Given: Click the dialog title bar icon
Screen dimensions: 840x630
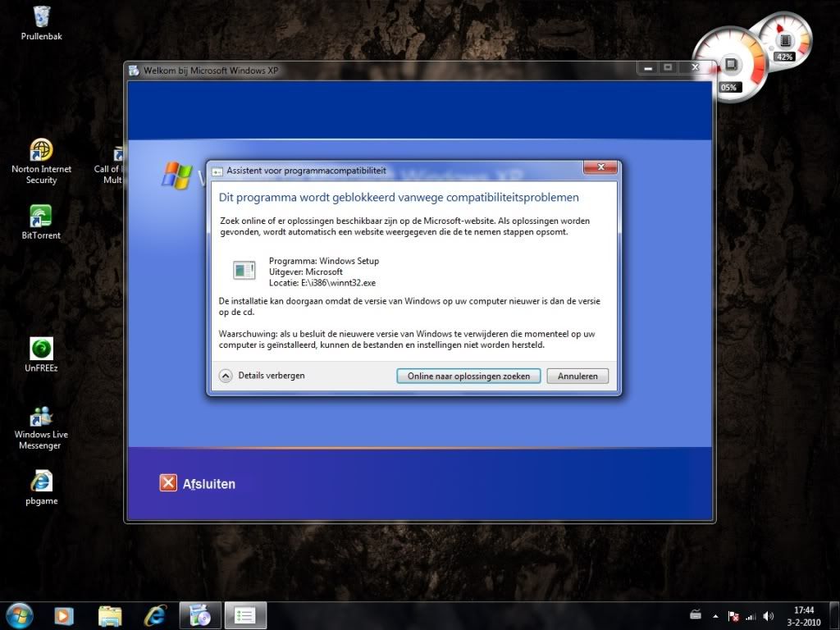Looking at the screenshot, I should click(217, 171).
